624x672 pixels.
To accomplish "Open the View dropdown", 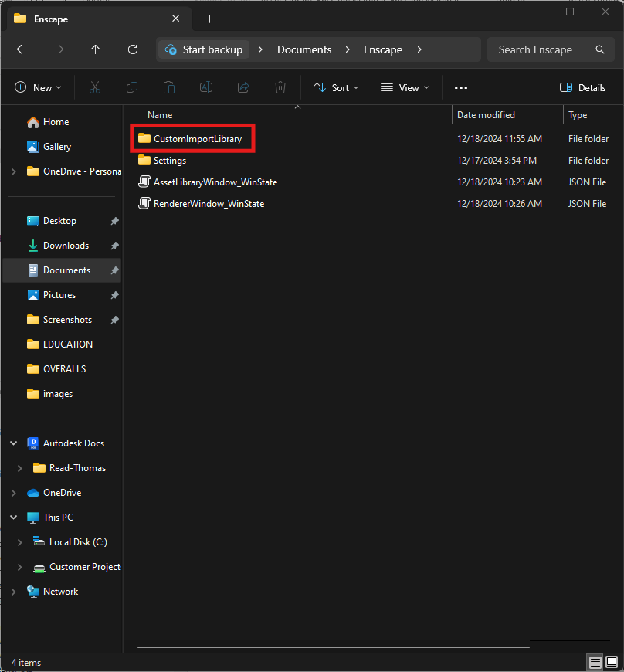I will click(x=403, y=87).
